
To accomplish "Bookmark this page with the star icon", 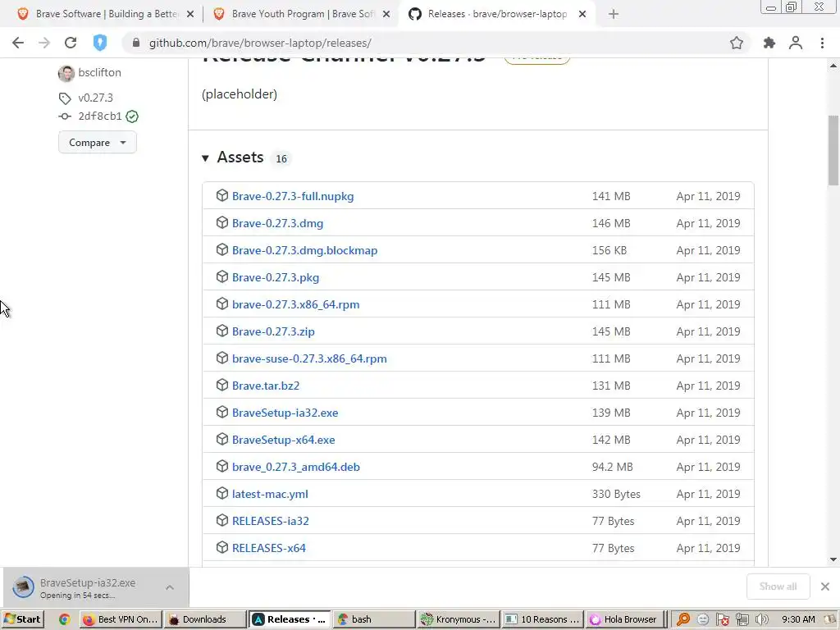I will (x=737, y=43).
